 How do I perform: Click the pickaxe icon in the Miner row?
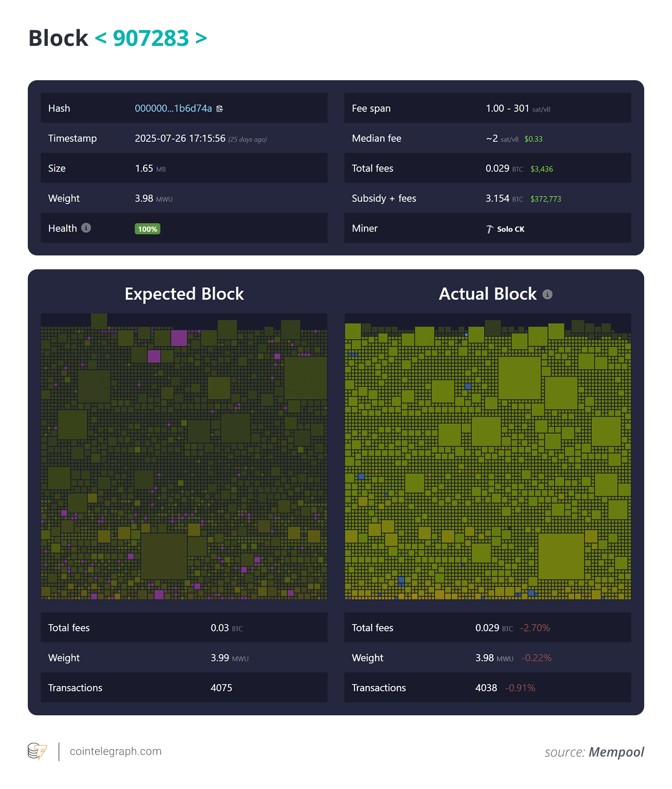(489, 229)
